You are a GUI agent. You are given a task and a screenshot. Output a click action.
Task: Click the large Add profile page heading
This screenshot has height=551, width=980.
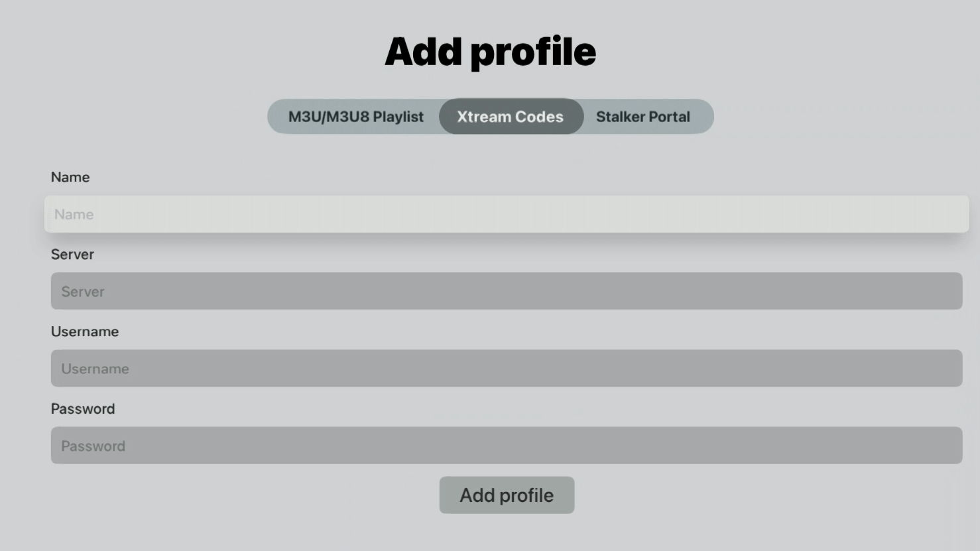tap(490, 52)
